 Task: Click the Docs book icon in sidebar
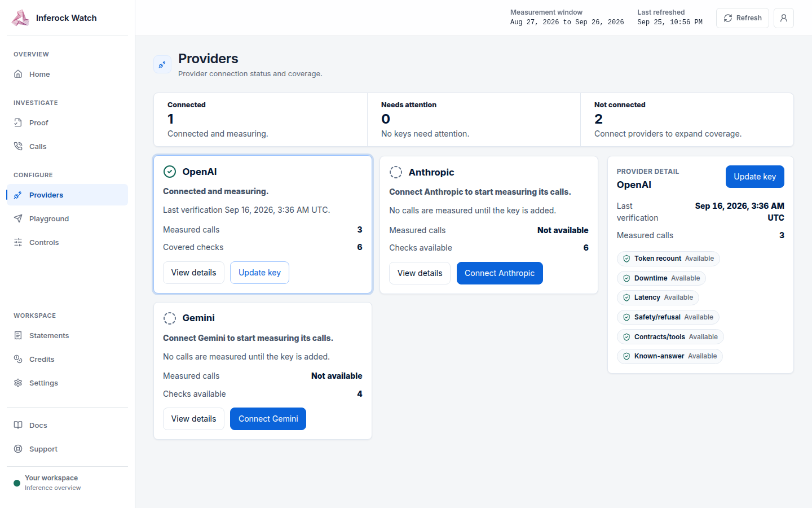point(18,425)
